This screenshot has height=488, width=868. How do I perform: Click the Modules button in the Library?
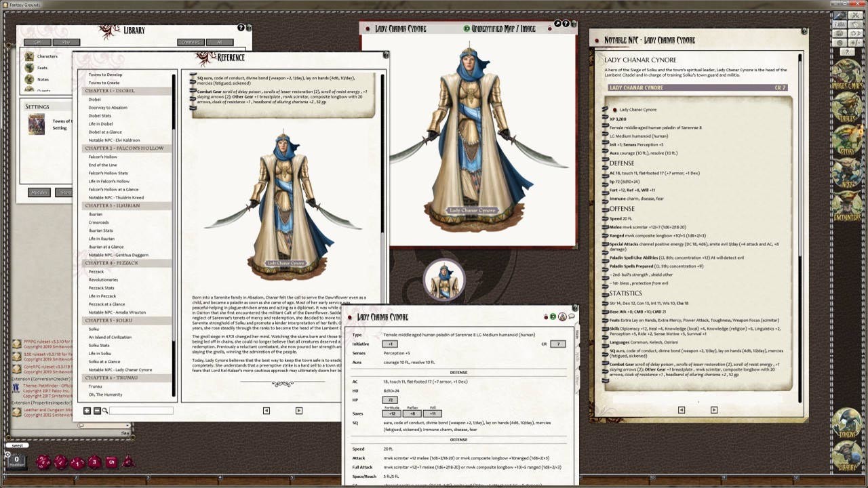tap(39, 192)
